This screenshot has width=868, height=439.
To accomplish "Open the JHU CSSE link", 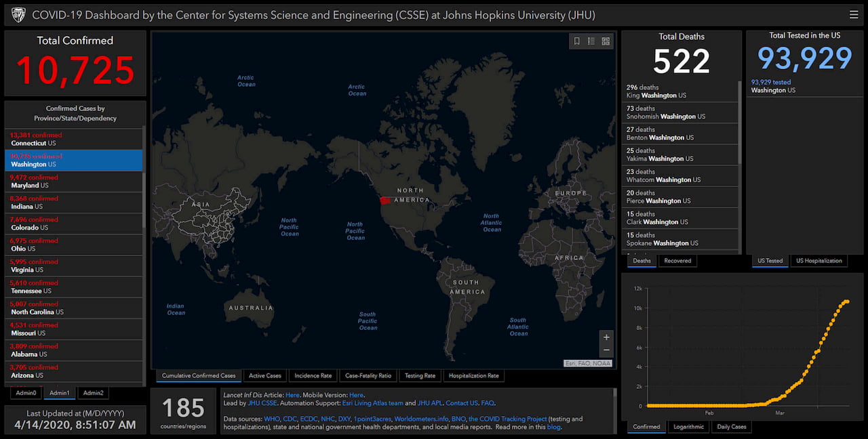I will pyautogui.click(x=262, y=403).
